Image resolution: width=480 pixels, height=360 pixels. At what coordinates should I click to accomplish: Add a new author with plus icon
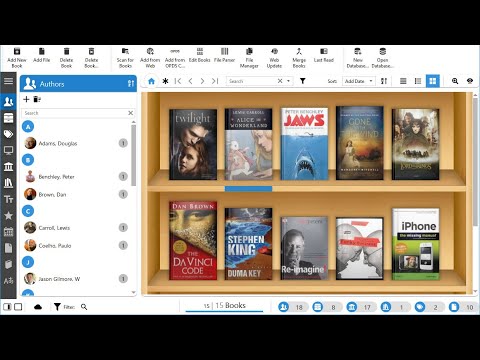coord(26,99)
